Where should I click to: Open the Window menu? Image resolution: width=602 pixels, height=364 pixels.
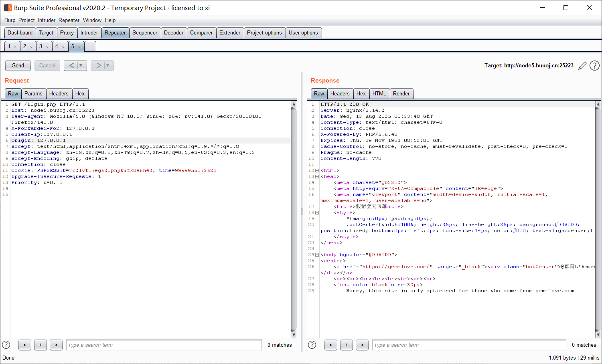click(92, 20)
